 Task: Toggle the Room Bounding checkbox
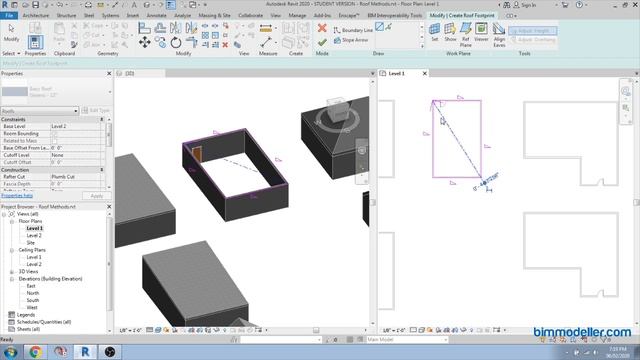[x=54, y=134]
